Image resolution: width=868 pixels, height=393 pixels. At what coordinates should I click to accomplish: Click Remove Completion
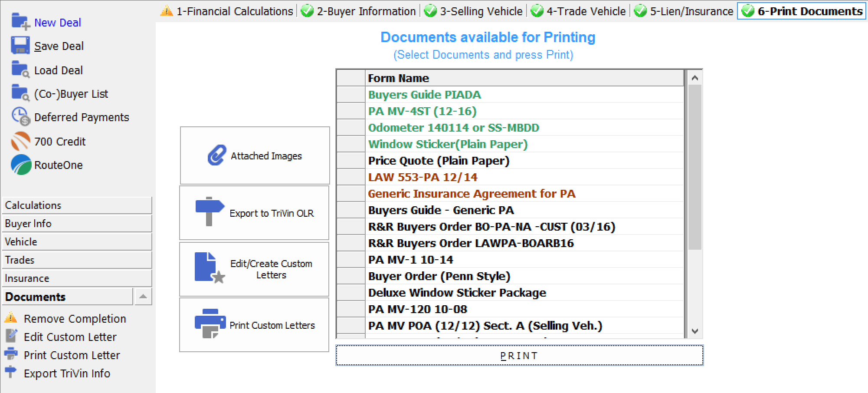point(75,318)
